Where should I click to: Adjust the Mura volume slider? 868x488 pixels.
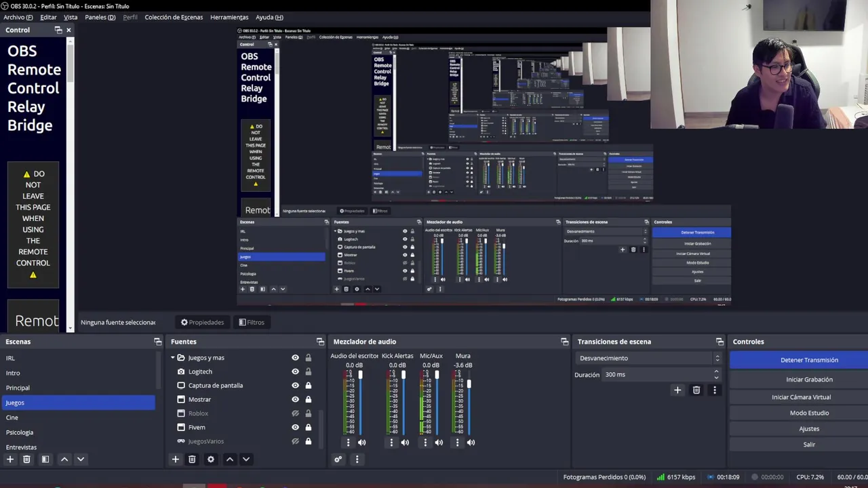pyautogui.click(x=469, y=384)
